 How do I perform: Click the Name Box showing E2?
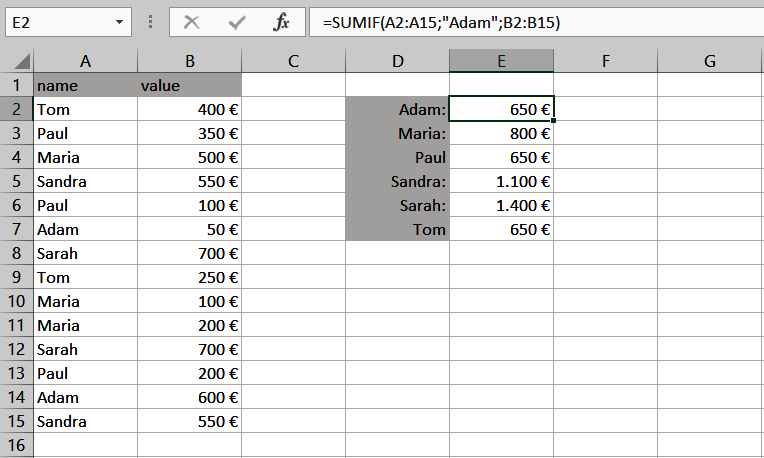click(58, 21)
